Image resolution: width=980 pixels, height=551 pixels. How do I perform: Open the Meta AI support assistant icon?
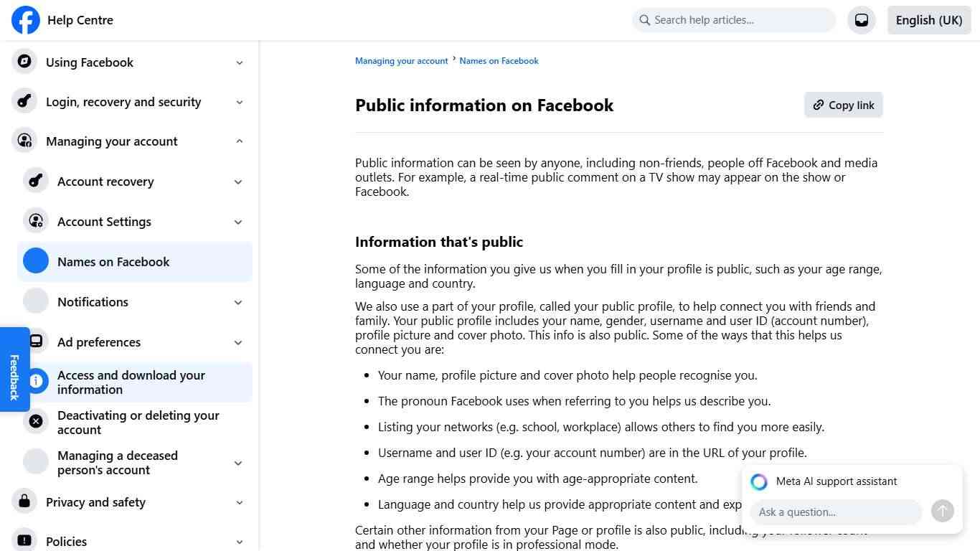[758, 481]
